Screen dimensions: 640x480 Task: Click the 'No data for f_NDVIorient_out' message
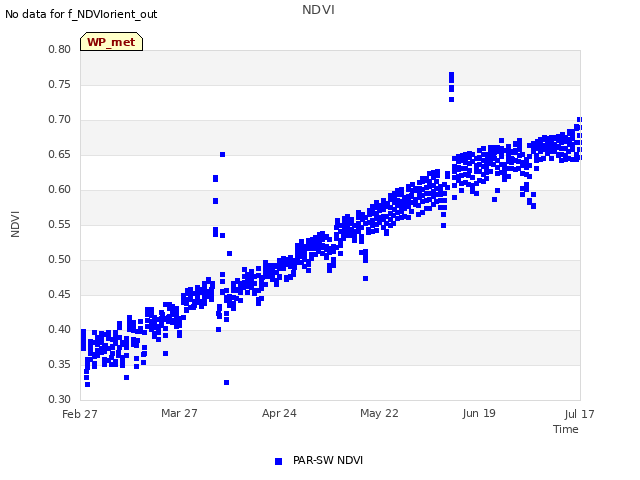coord(81,14)
